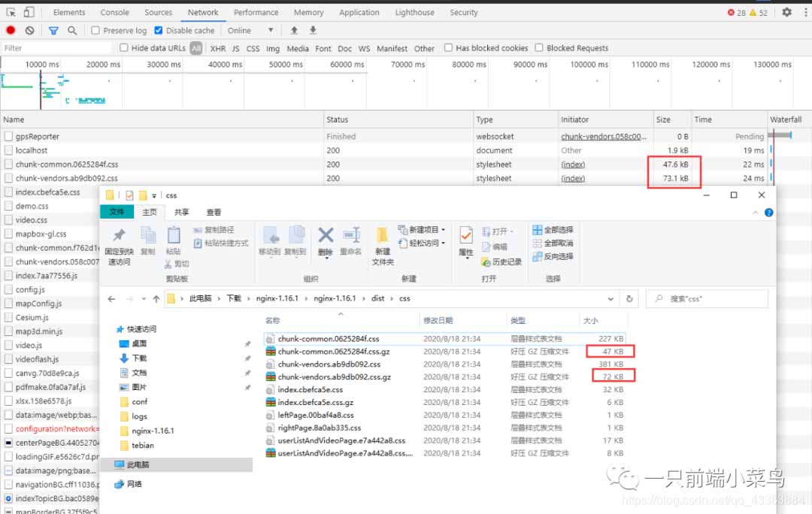This screenshot has width=812, height=514.
Task: Tick checkbox beside demo.css request
Action: coord(8,206)
